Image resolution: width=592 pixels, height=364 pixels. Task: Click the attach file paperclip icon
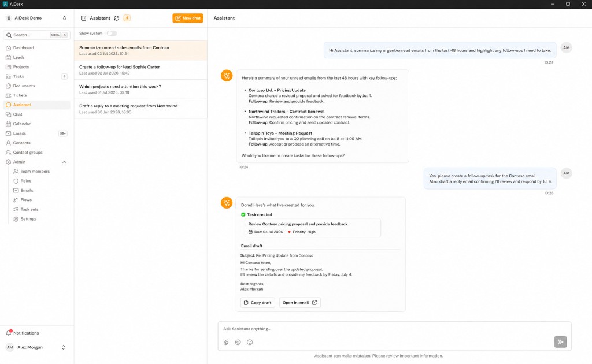226,342
